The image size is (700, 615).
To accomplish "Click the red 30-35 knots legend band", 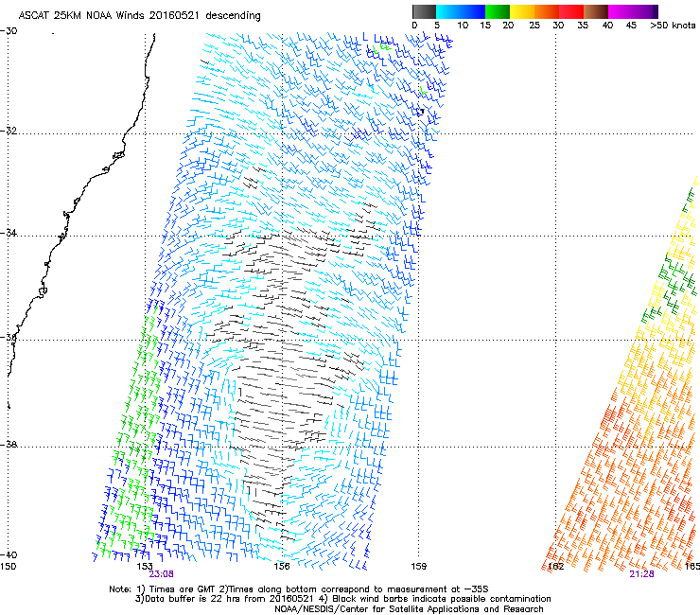I will tap(571, 11).
